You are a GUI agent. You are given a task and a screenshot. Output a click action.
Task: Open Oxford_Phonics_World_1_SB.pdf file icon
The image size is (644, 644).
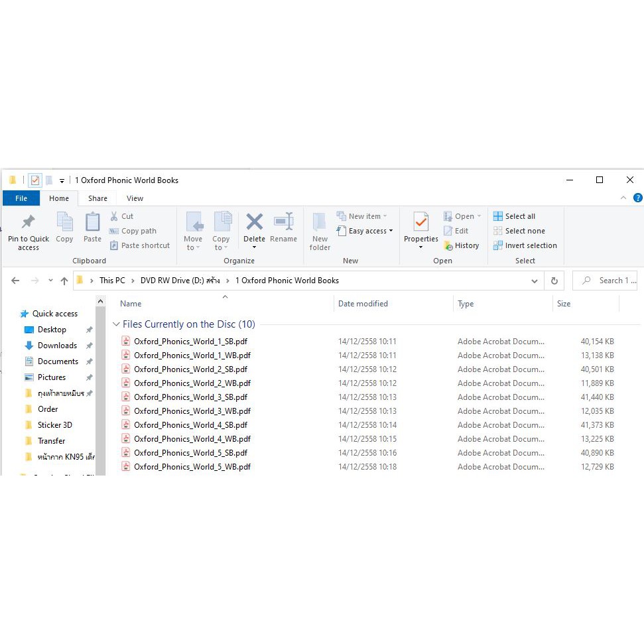tap(126, 341)
